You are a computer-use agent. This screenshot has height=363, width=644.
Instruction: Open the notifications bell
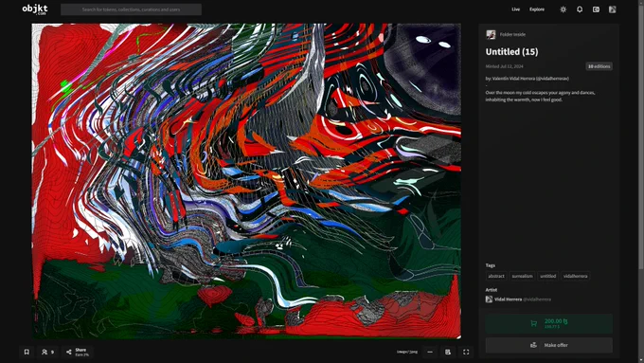coord(580,9)
